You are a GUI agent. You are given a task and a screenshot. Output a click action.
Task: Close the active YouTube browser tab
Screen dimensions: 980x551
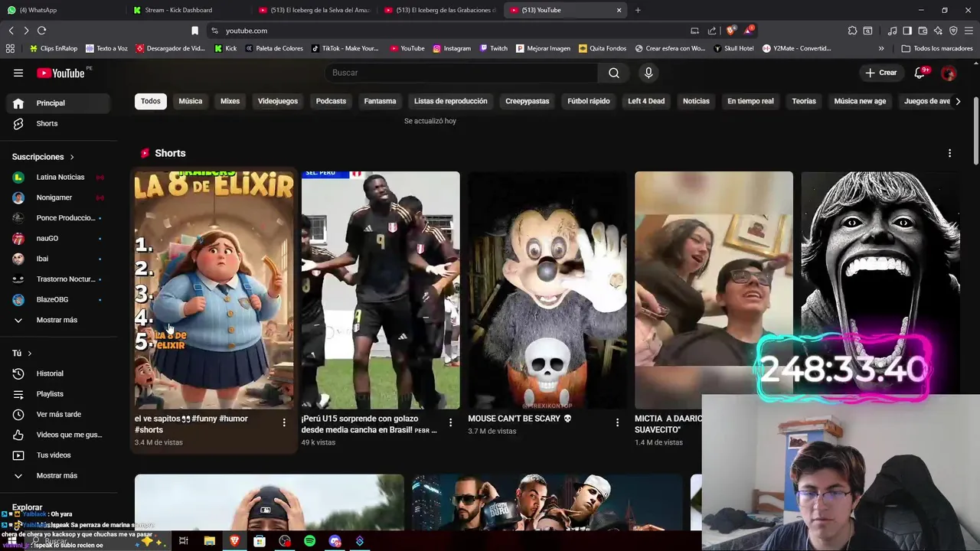pos(619,10)
